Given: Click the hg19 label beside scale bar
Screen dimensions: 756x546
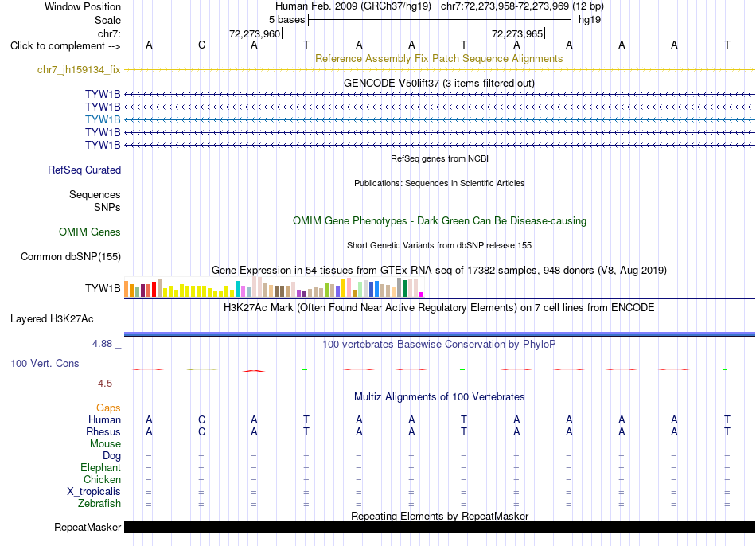Looking at the screenshot, I should (590, 20).
